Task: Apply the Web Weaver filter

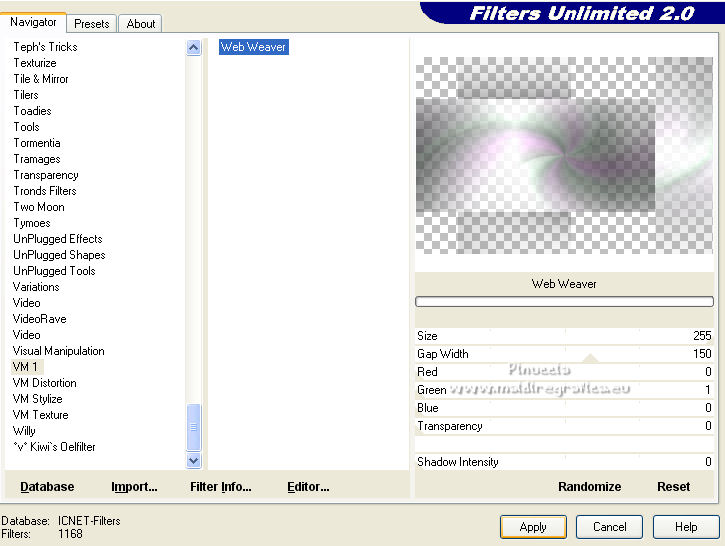Action: tap(533, 527)
